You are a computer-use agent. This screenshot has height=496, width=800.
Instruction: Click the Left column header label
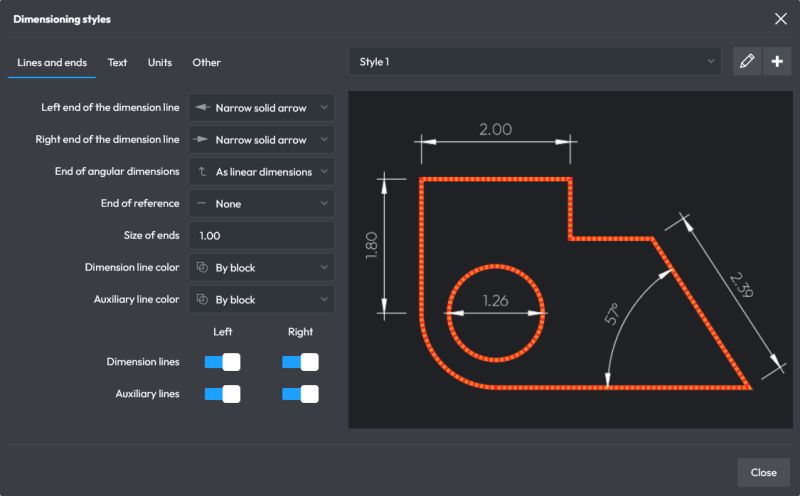(222, 332)
